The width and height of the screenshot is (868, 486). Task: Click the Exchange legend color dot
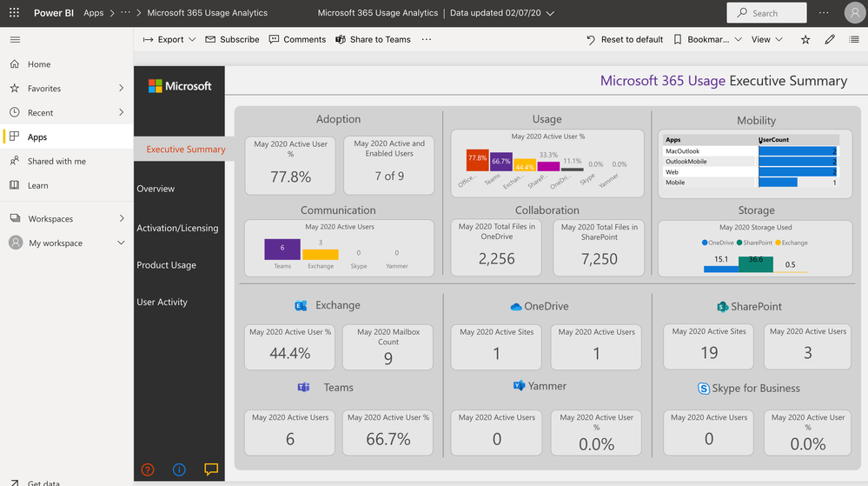(778, 243)
